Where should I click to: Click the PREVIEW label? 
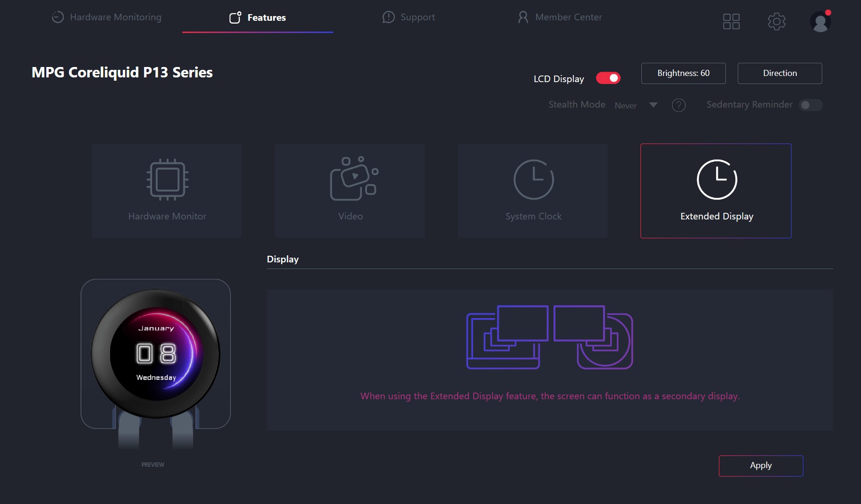pyautogui.click(x=153, y=465)
